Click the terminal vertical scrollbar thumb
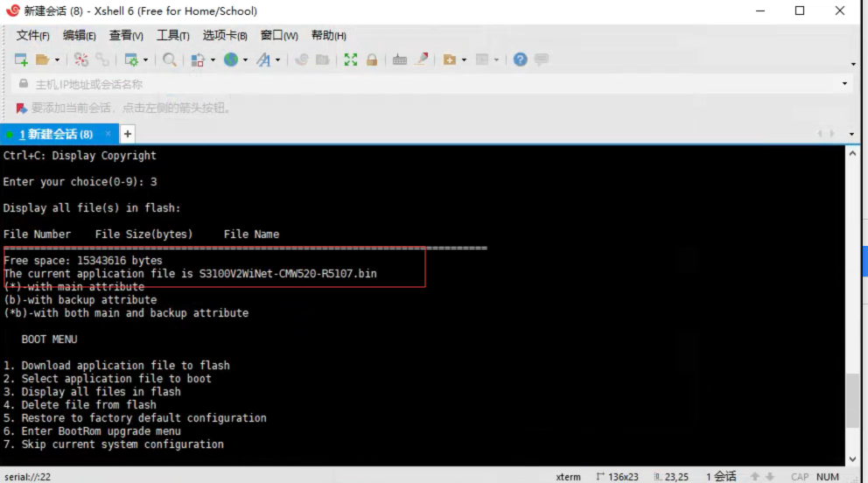Viewport: 868px width, 483px height. pyautogui.click(x=852, y=401)
